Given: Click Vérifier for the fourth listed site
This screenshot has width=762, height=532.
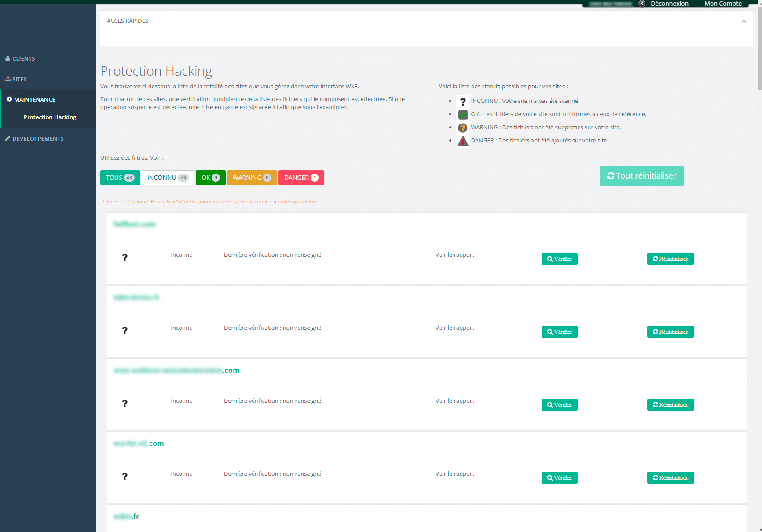Looking at the screenshot, I should click(559, 478).
